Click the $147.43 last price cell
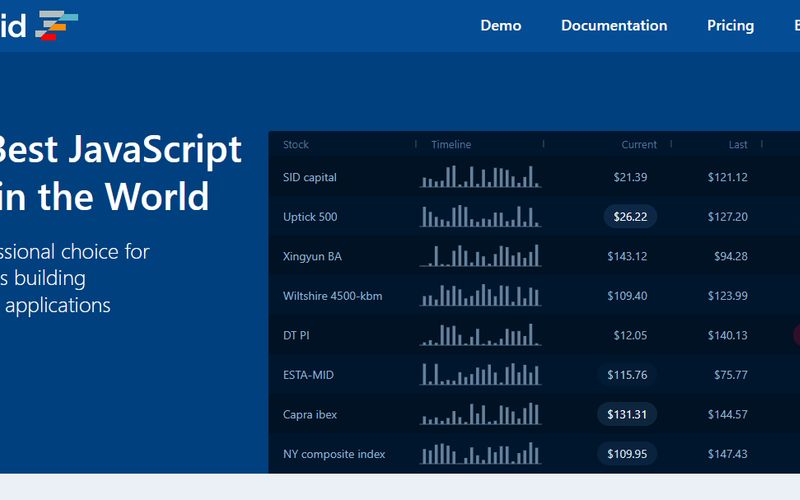Screen dimensions: 800x500 [x=727, y=454]
